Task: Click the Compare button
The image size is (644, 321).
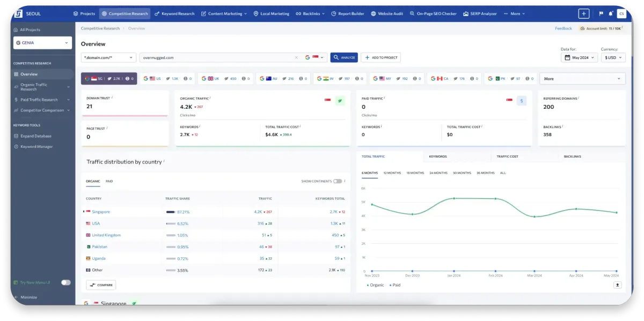Action: point(101,285)
